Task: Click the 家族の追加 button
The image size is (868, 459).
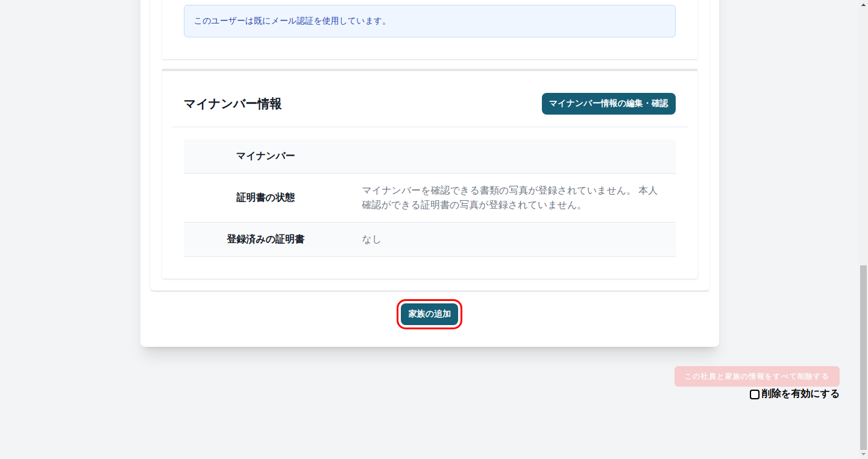Action: tap(429, 314)
